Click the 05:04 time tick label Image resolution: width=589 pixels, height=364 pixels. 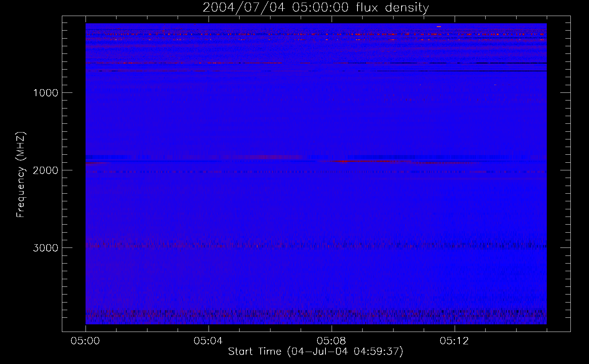click(208, 341)
